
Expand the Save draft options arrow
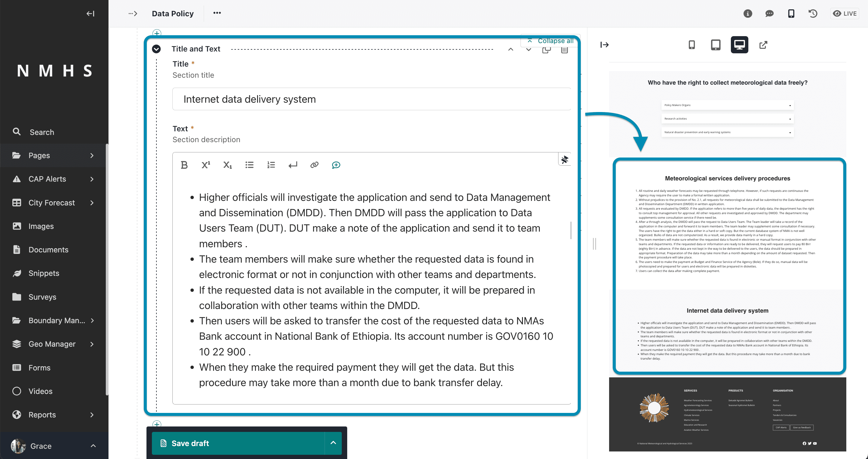[333, 443]
